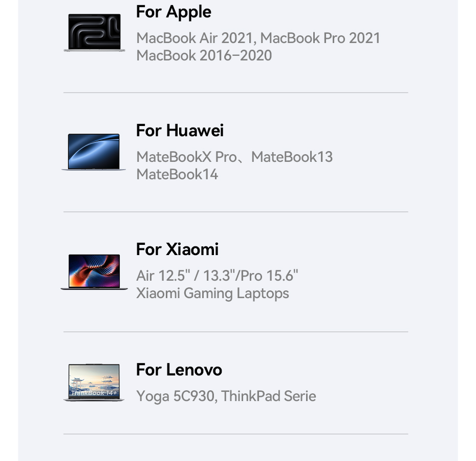Click the Apple MacBook laptop image

click(94, 33)
